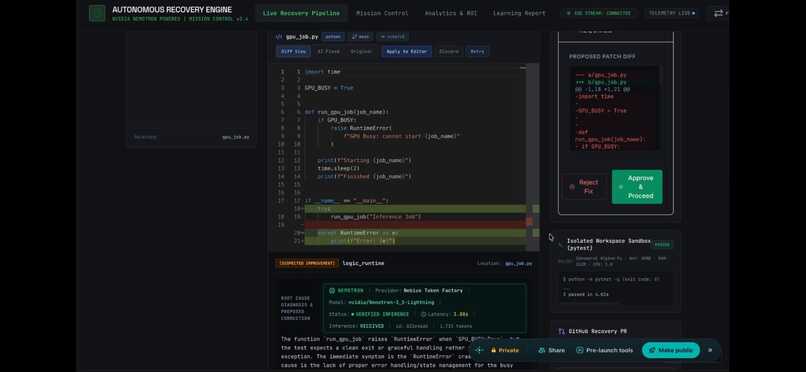Viewport: 806px width, 372px height.
Task: Click the python language tag
Action: pyautogui.click(x=333, y=37)
